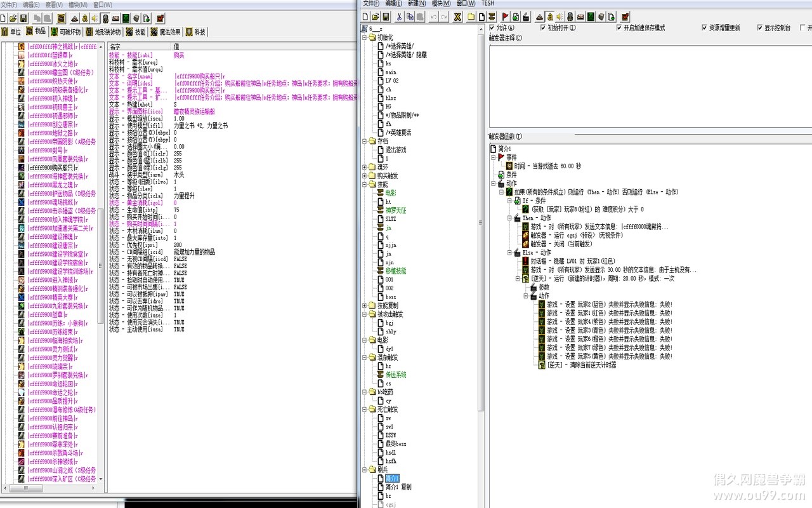This screenshot has width=812, height=508.
Task: Collapse the 事件 node in trigger functions
Action: tap(494, 157)
